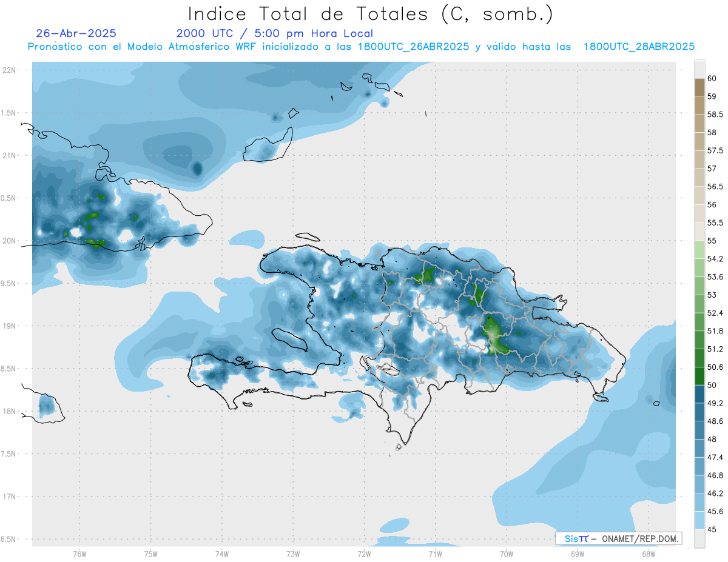Click the legend value 60
This screenshot has height=562, width=728.
[x=712, y=79]
